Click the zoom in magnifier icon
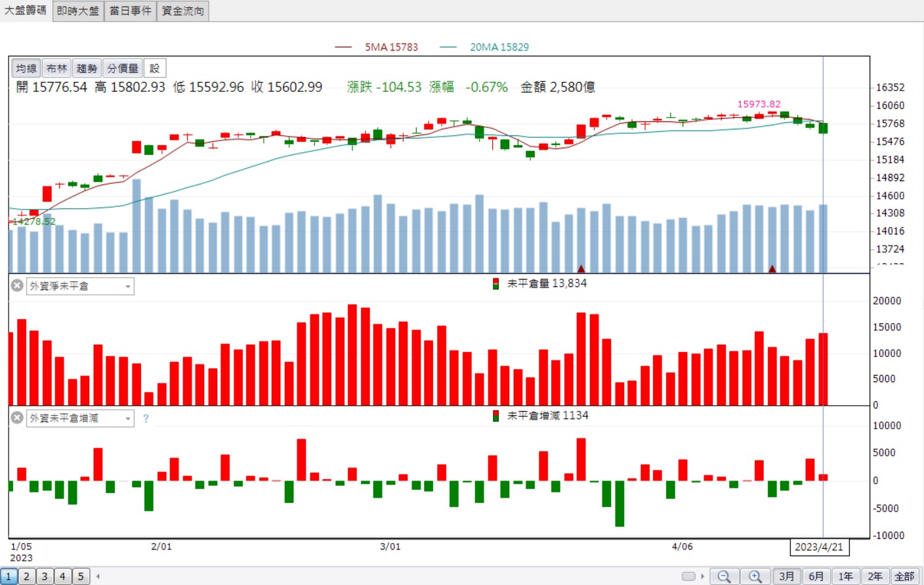This screenshot has width=924, height=585. 755,576
